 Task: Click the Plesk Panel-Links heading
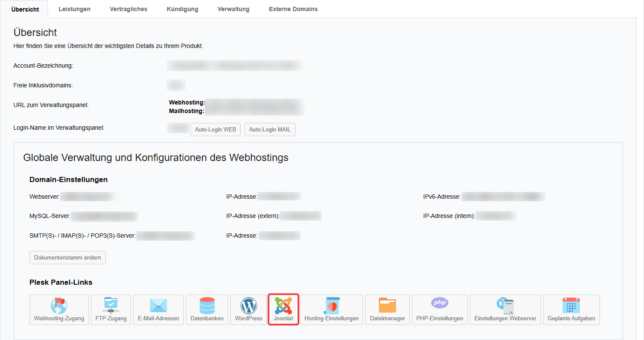point(61,282)
